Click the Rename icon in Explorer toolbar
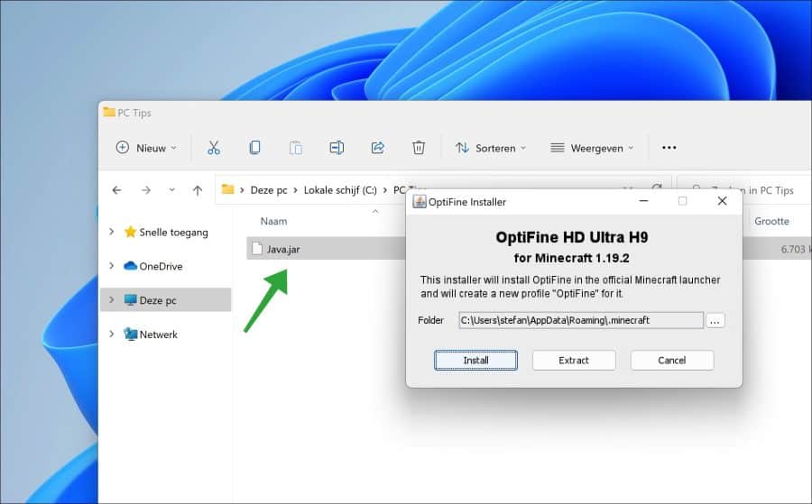The image size is (812, 504). [337, 148]
